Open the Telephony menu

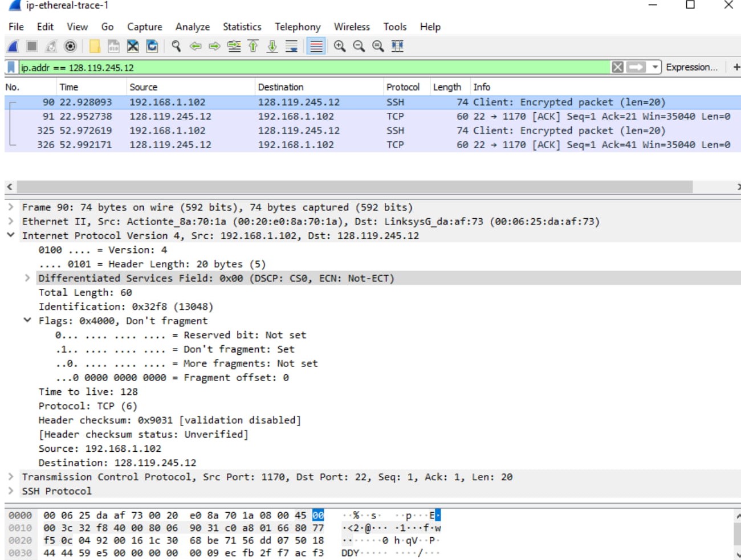point(298,27)
